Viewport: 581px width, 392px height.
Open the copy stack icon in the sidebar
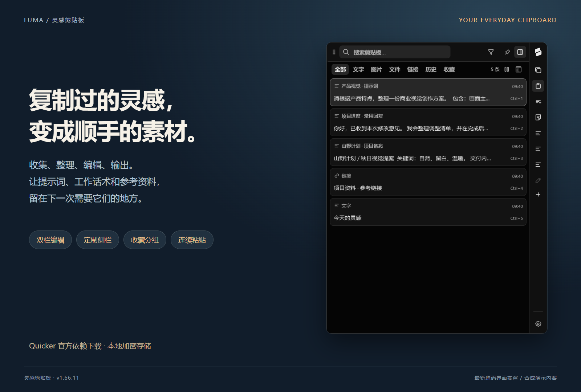click(x=538, y=70)
